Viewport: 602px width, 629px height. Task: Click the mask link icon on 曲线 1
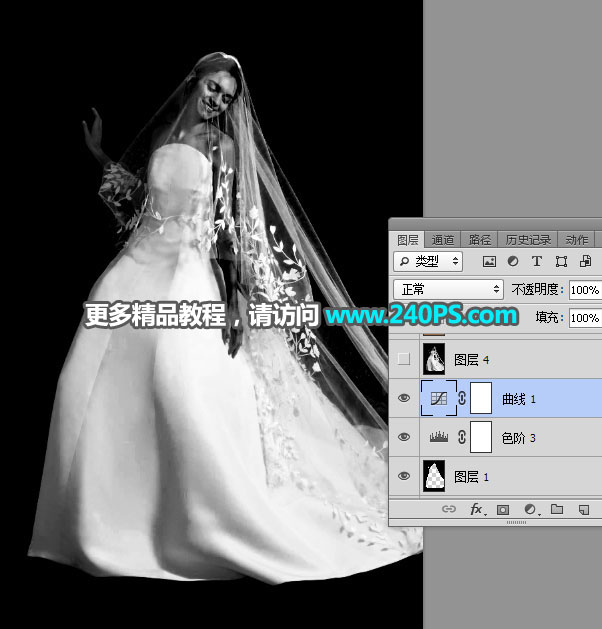[462, 398]
